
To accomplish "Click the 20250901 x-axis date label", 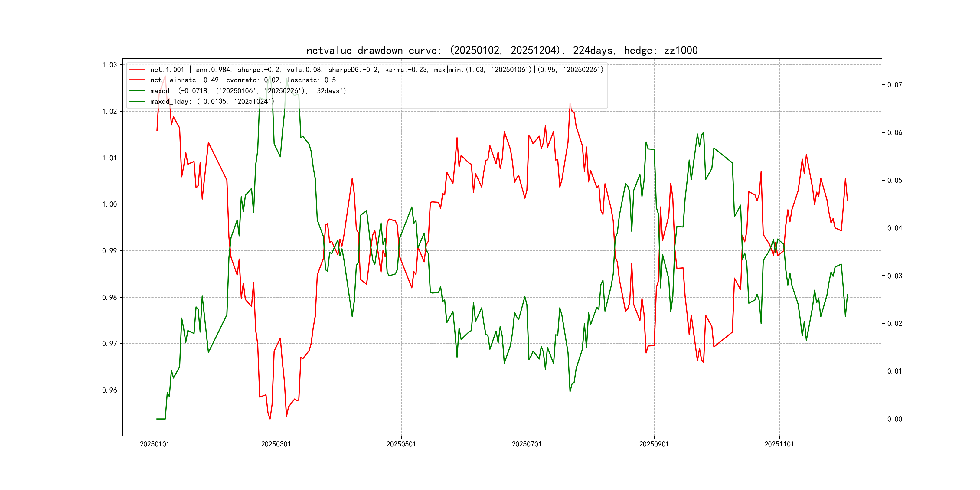I will 654,444.
